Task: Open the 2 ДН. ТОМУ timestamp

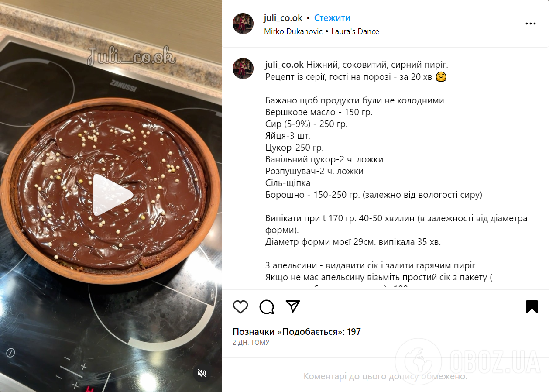Action: 251,343
